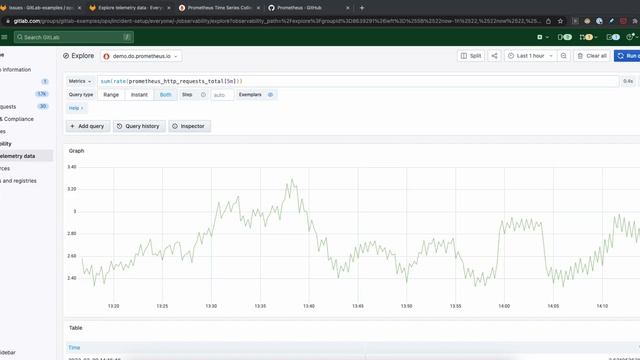Click the 3.40 y-axis label
Image resolution: width=640 pixels, height=360 pixels.
71,167
